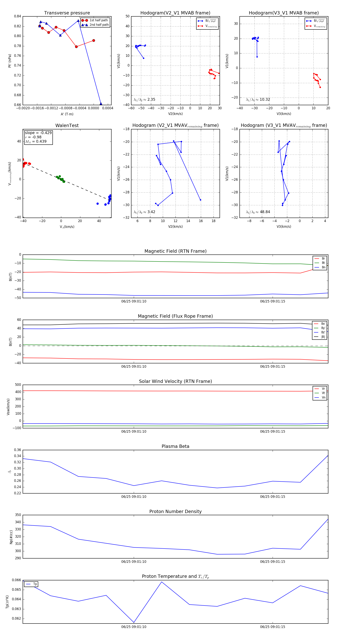Click the "Hodogram(V3_V1 MVAB frame)" title
The height and width of the screenshot is (644, 351).
click(x=284, y=13)
